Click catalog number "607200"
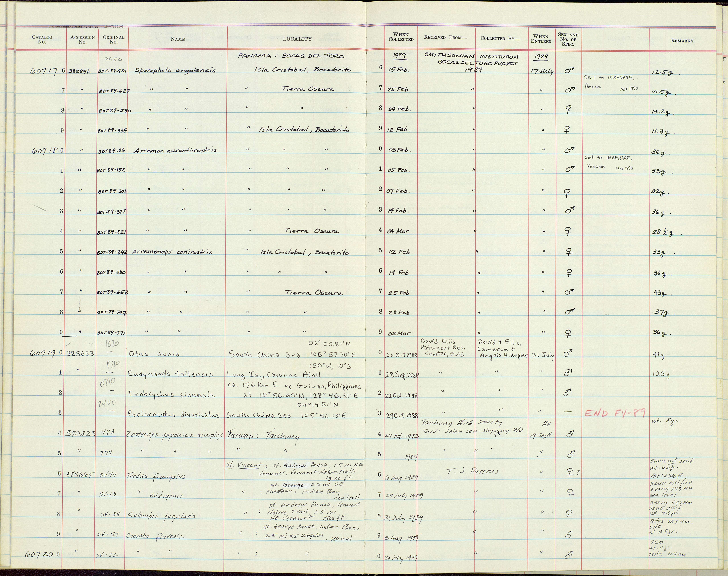Viewport: 728px width, 576px height. tap(43, 554)
